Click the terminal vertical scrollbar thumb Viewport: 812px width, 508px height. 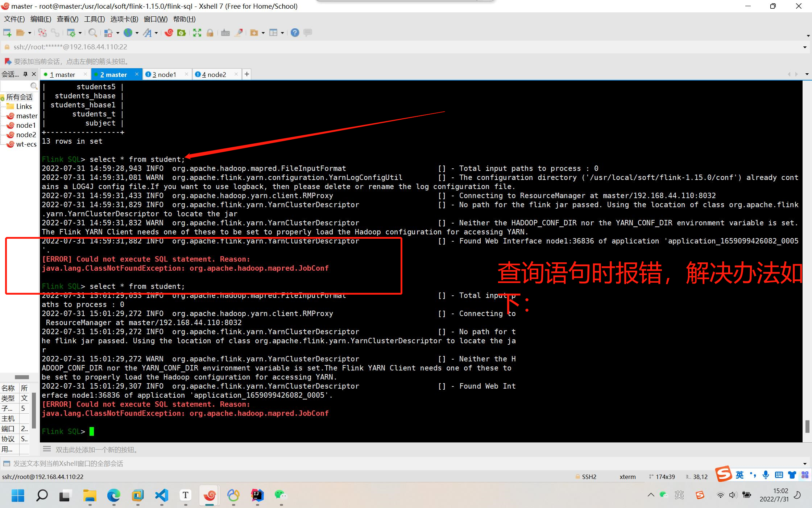point(807,426)
